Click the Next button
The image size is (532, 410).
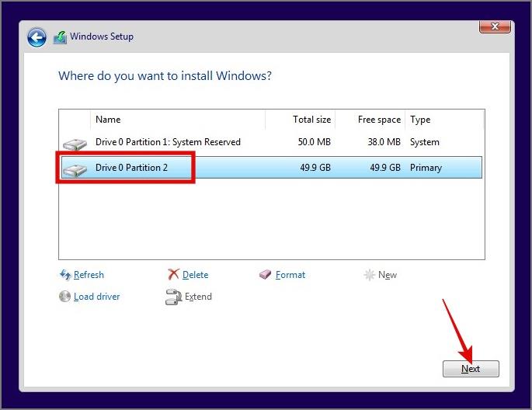[471, 369]
